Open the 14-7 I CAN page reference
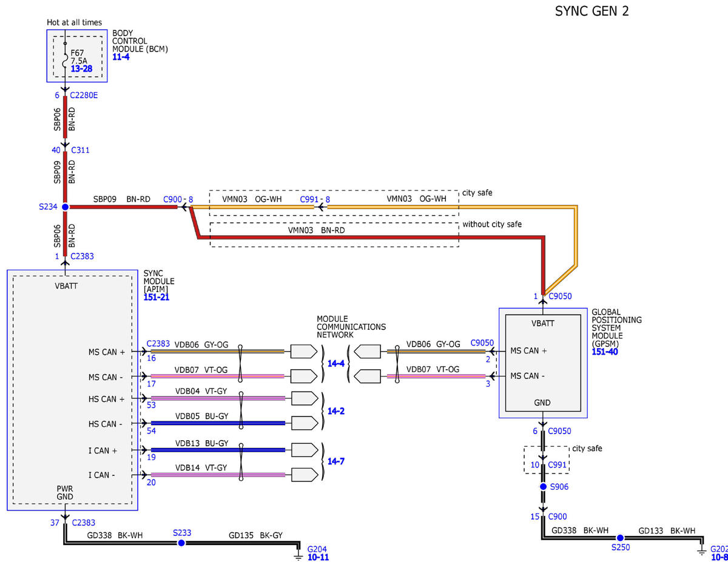This screenshot has height=562, width=728. point(337,461)
